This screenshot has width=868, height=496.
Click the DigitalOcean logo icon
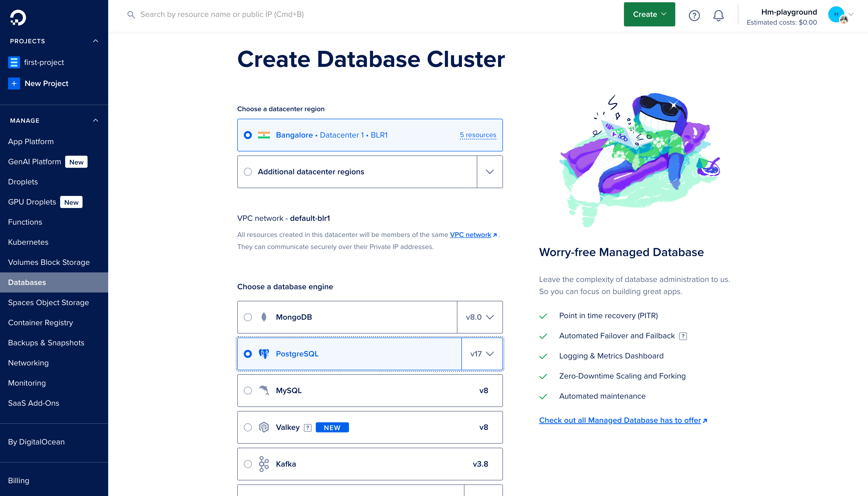[x=18, y=17]
